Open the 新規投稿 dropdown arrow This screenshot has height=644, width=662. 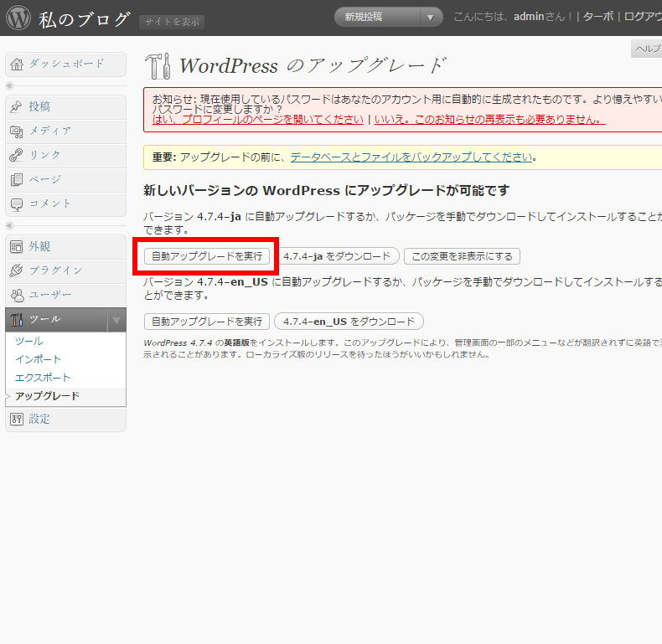[430, 18]
